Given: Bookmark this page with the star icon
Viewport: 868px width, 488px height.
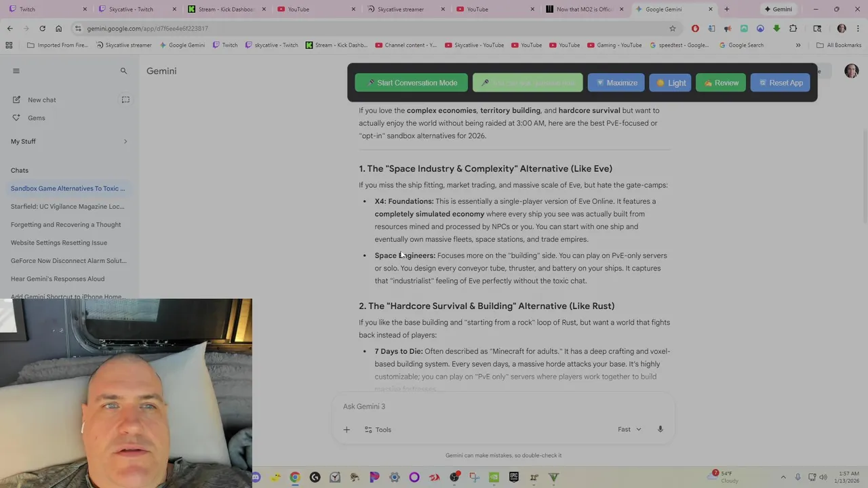Looking at the screenshot, I should point(672,28).
